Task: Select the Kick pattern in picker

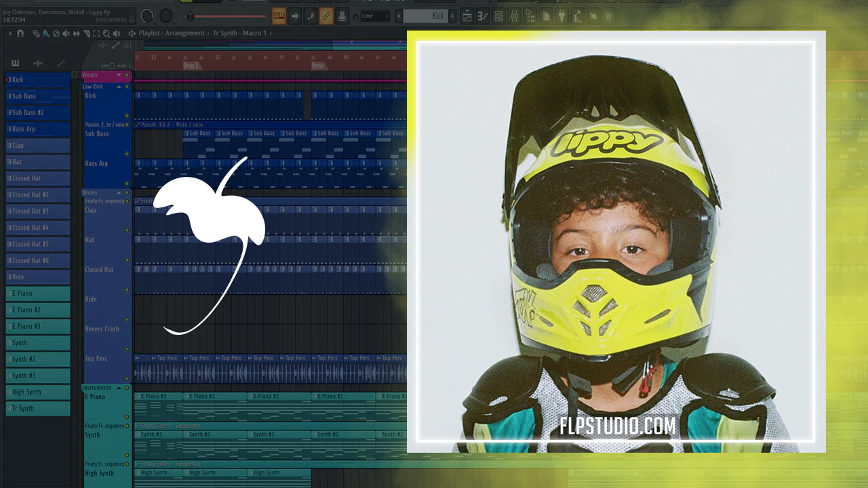Action: 37,80
